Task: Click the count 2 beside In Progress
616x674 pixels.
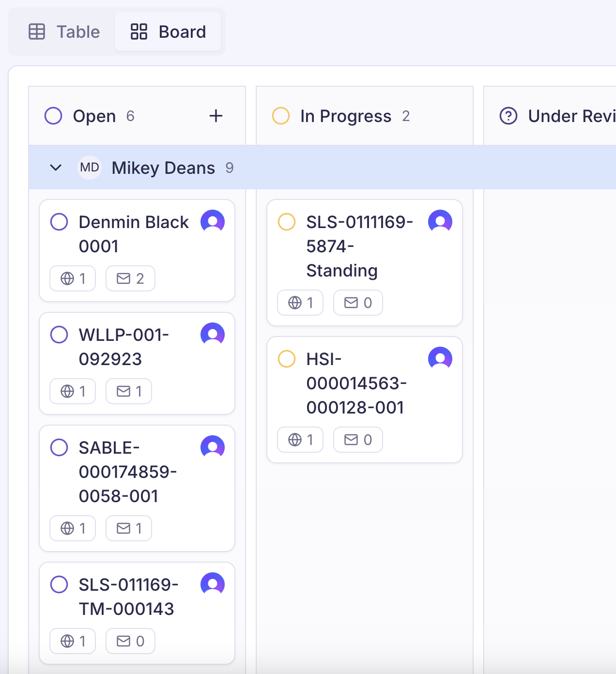Action: [x=406, y=116]
